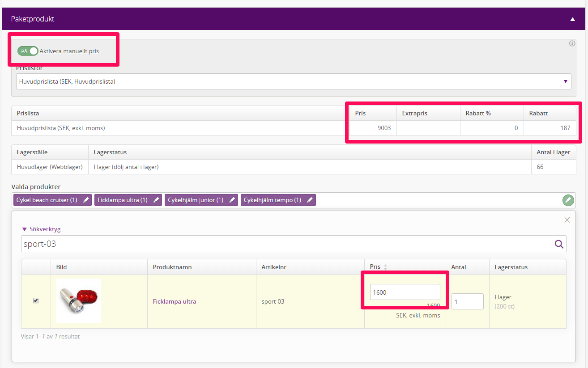
Task: Open the Ficklampa ultra product link
Action: pyautogui.click(x=175, y=301)
